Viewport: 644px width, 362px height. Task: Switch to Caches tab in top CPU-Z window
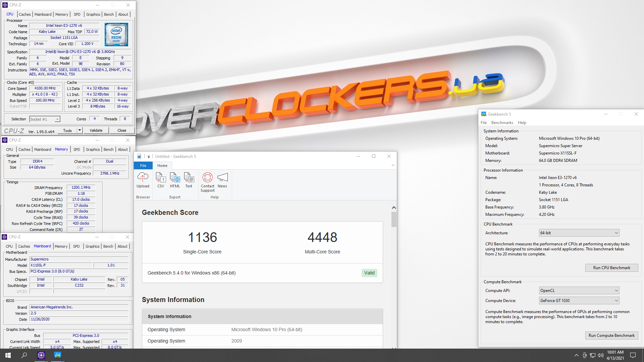[24, 14]
